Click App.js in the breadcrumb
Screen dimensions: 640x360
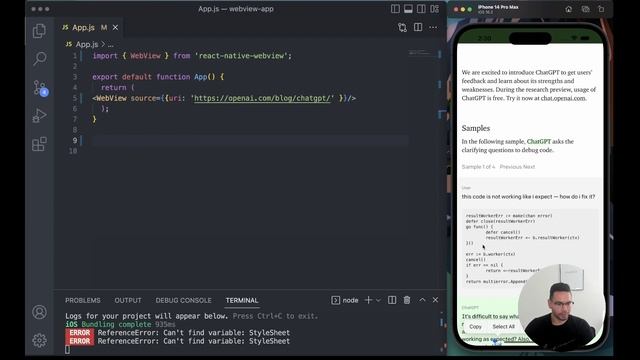[x=87, y=44]
